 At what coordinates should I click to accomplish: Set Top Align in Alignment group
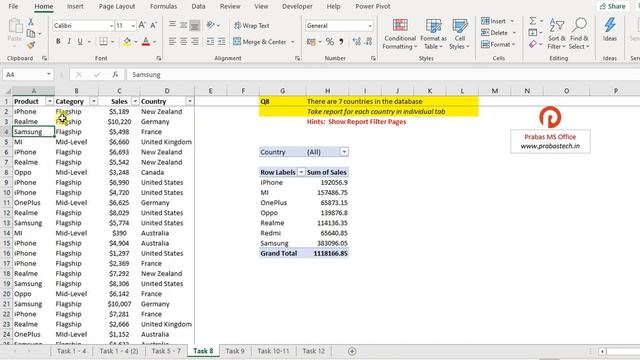click(x=173, y=25)
